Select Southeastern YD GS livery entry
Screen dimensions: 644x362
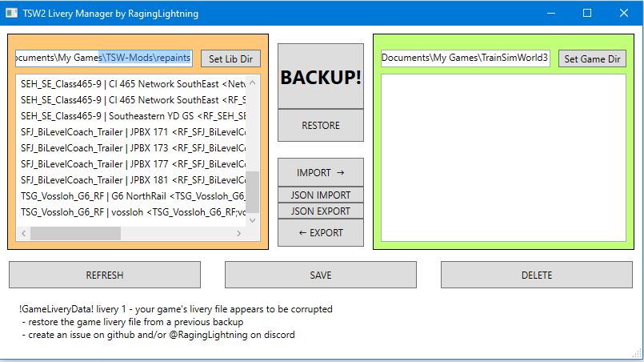[133, 115]
